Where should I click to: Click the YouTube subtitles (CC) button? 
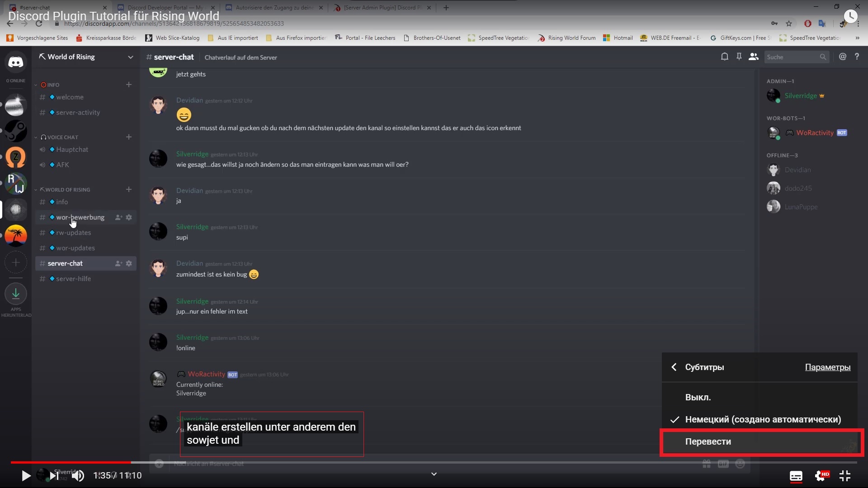pos(796,476)
